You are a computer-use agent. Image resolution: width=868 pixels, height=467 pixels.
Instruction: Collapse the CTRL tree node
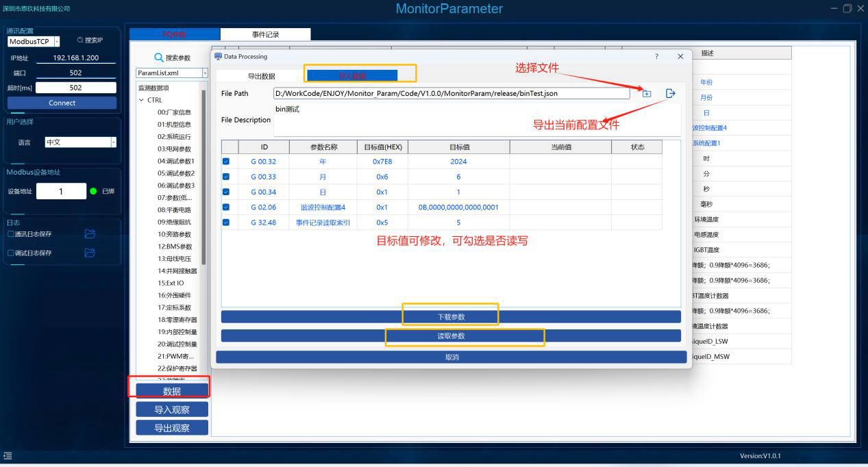click(142, 100)
